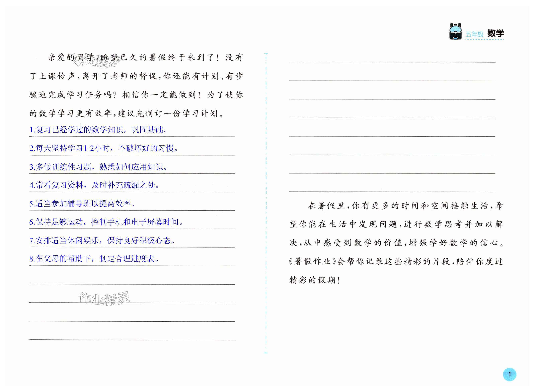The image size is (535, 392).
Task: Select answer line 5 about 适当参加辅导班
Action: coord(82,204)
